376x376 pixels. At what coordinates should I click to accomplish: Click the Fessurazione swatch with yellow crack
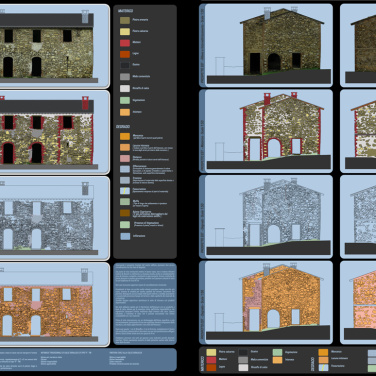point(125,191)
